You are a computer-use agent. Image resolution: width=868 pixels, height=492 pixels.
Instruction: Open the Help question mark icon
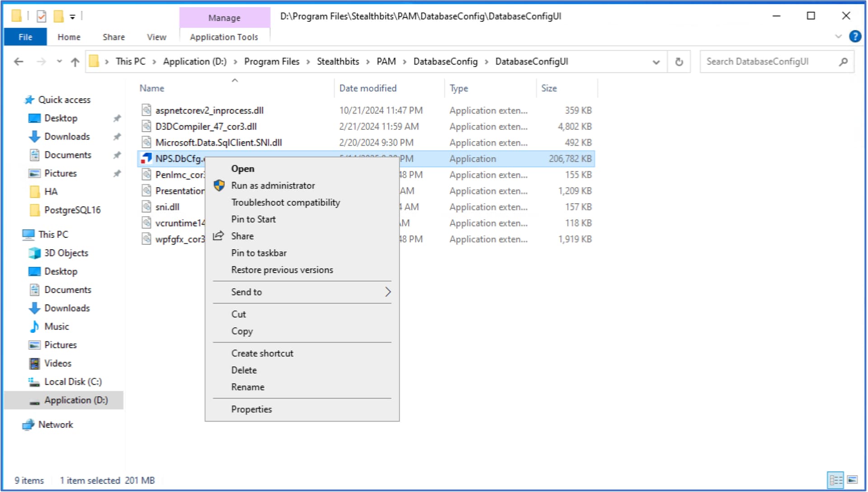pyautogui.click(x=855, y=37)
